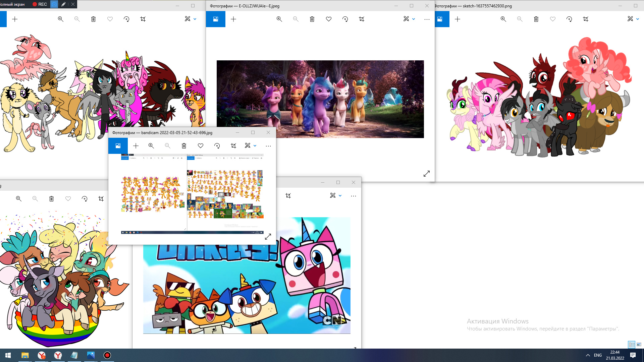The width and height of the screenshot is (644, 362).
Task: Crop the E-OLLZJWUAle--E.jpeg photo
Action: 362,19
